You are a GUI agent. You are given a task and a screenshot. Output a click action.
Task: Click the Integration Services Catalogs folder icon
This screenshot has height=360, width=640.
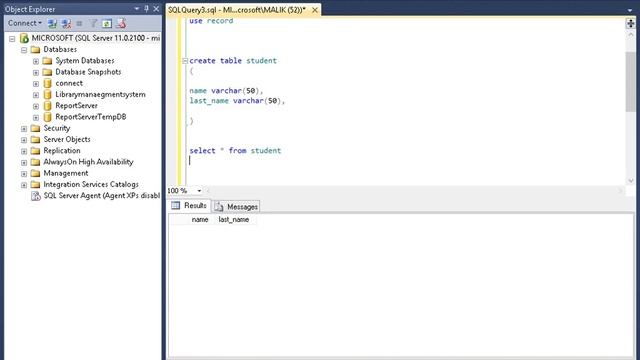click(36, 184)
